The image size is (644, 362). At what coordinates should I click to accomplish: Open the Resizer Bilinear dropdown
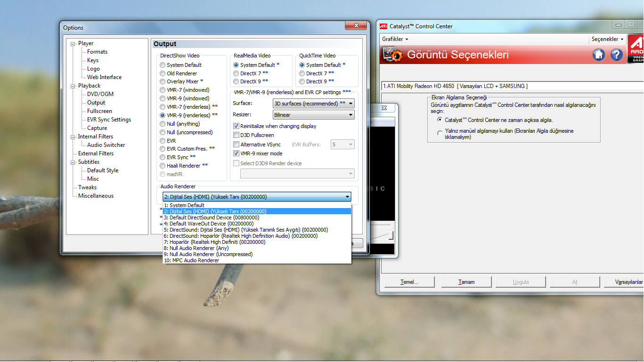tap(313, 114)
